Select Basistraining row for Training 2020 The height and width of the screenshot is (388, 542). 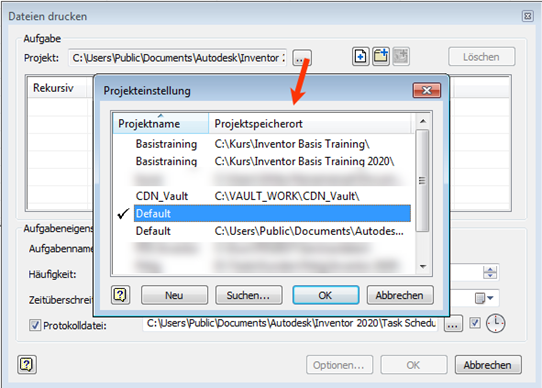262,161
